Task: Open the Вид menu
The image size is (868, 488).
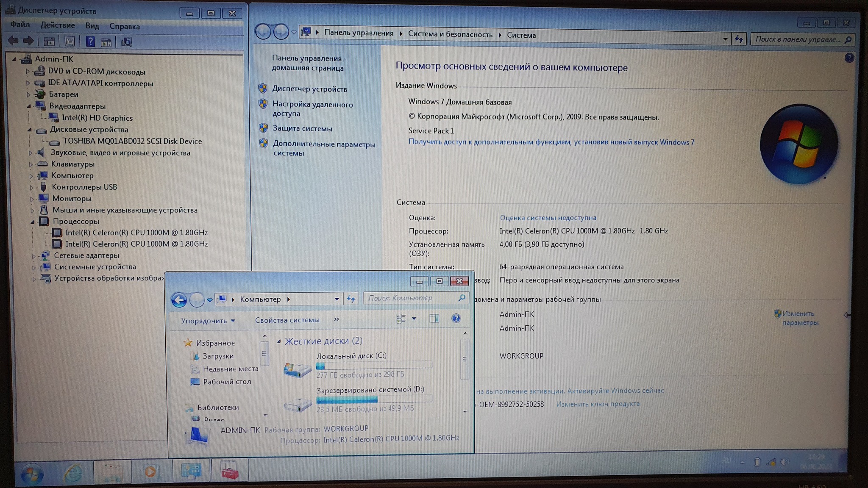Action: click(x=92, y=26)
